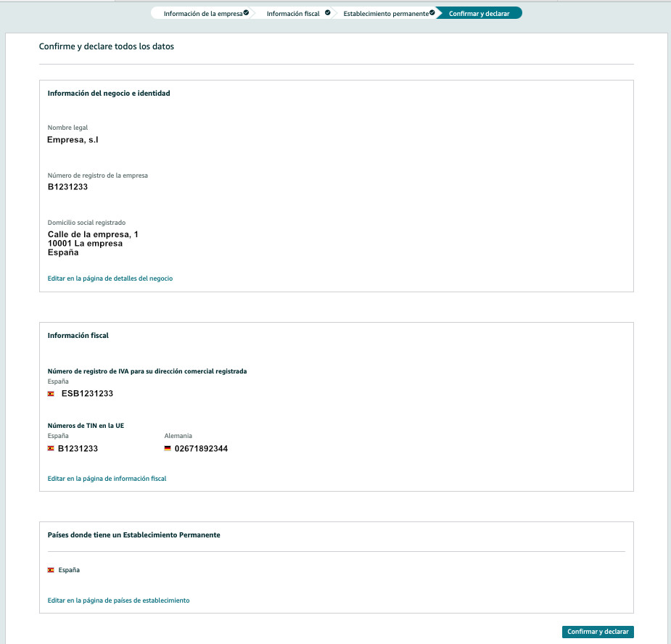Click the heading Confirme y declare todos los datos
671x644 pixels.
107,46
